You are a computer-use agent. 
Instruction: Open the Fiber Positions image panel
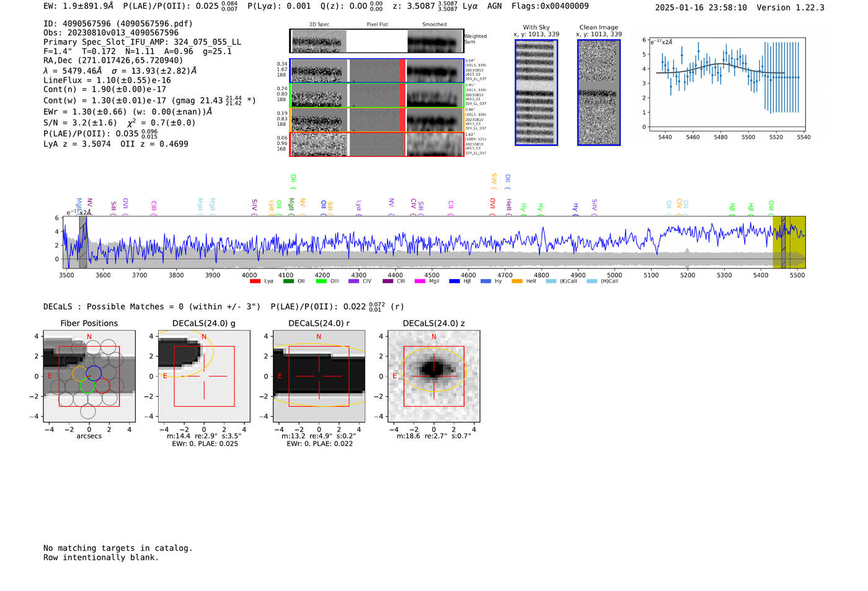click(89, 376)
